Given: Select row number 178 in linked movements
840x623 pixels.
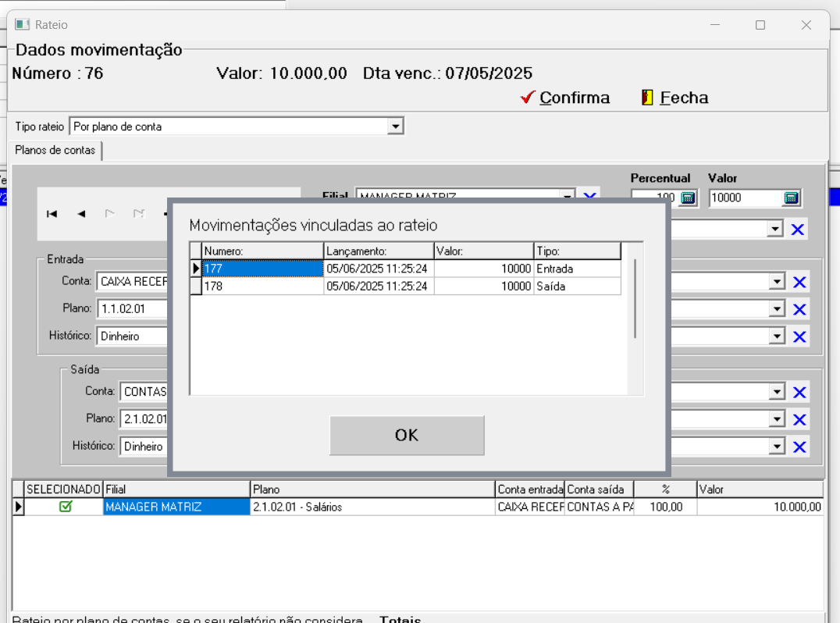Looking at the screenshot, I should [x=262, y=286].
